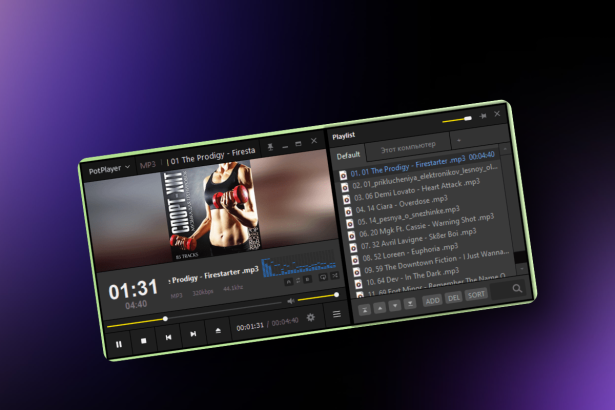Click the playlist scrollbar down arrow
The width and height of the screenshot is (615, 410).
(522, 269)
